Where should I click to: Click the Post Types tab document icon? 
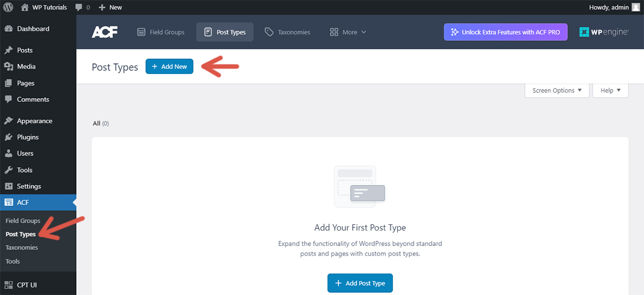pos(208,32)
